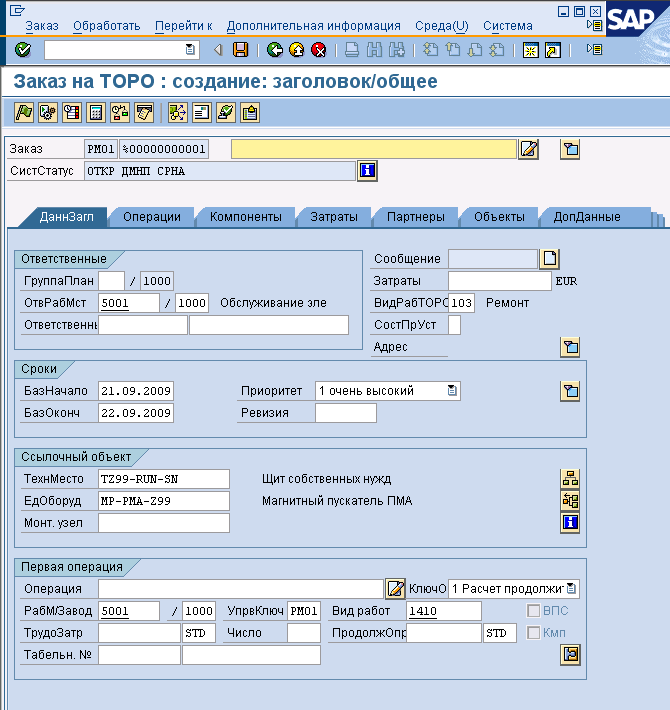Click the structure list hierarchy icon by ТехнМесто

pyautogui.click(x=570, y=479)
